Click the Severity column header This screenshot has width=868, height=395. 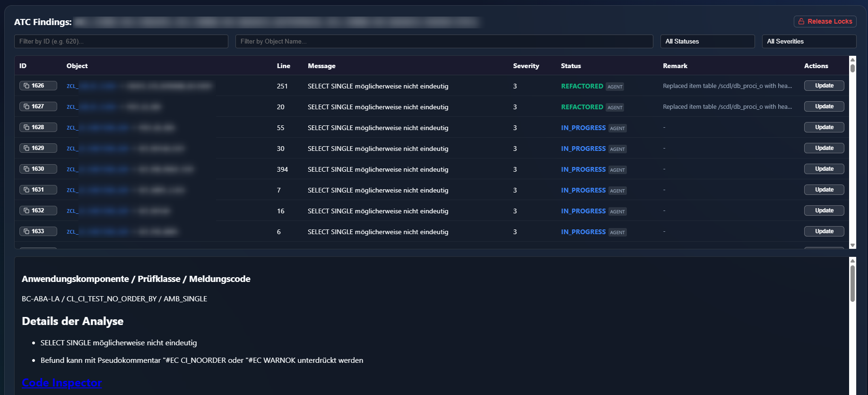click(526, 66)
